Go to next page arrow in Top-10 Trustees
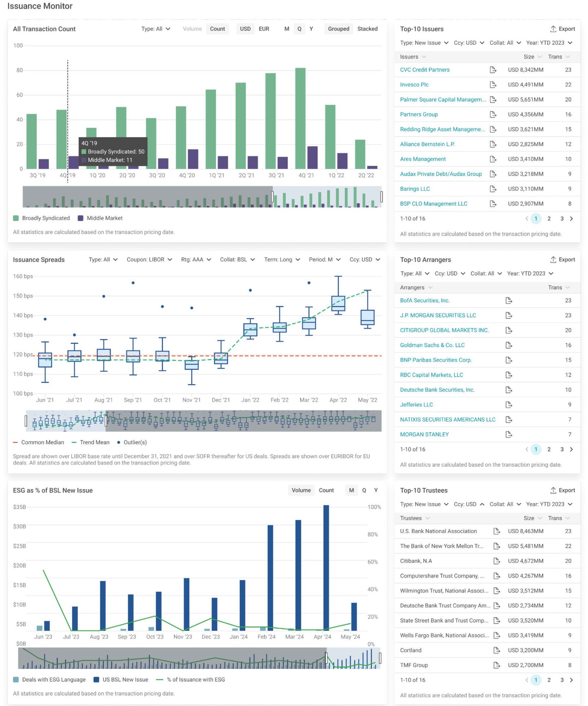Screen dimensions: 588x706 coord(571,680)
